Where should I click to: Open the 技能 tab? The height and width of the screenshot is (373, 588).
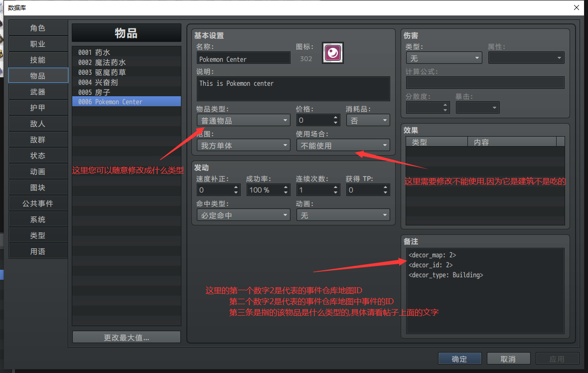point(38,60)
